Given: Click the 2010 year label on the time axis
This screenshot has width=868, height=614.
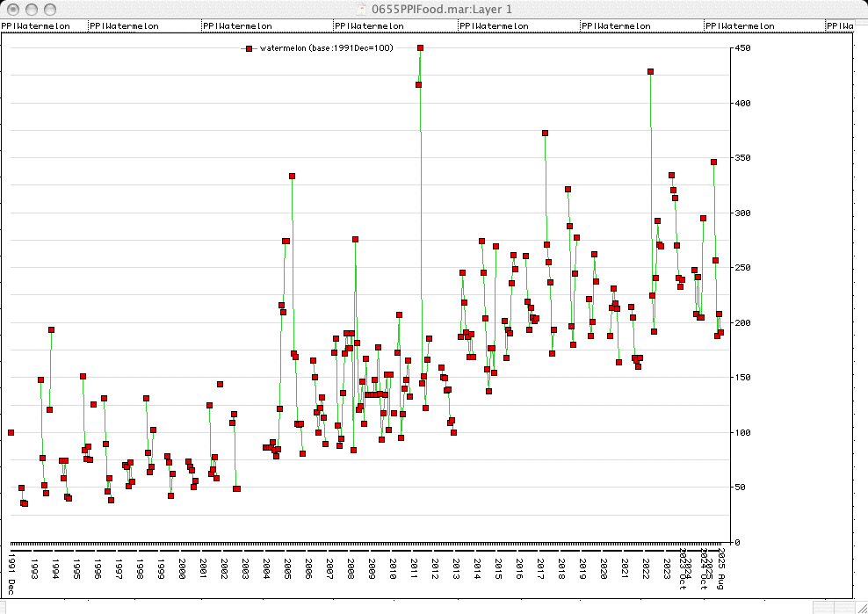Looking at the screenshot, I should tap(392, 568).
